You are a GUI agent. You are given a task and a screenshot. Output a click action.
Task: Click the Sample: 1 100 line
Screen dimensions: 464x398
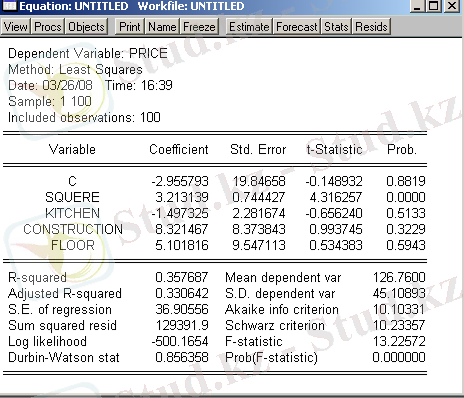point(50,101)
